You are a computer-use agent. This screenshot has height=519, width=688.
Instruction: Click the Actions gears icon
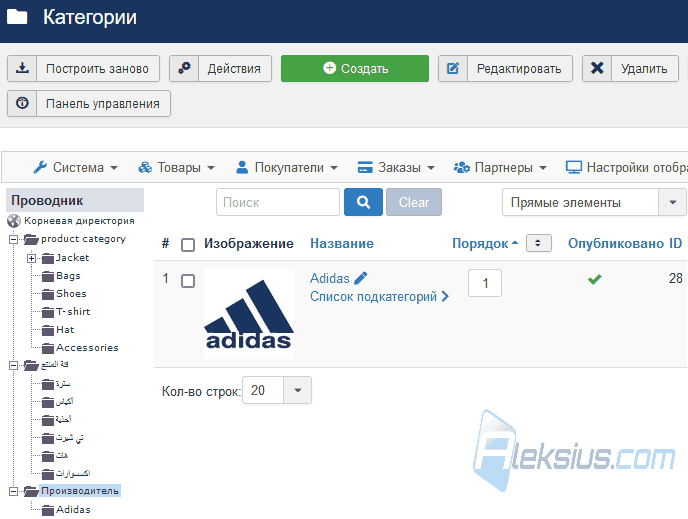click(184, 68)
